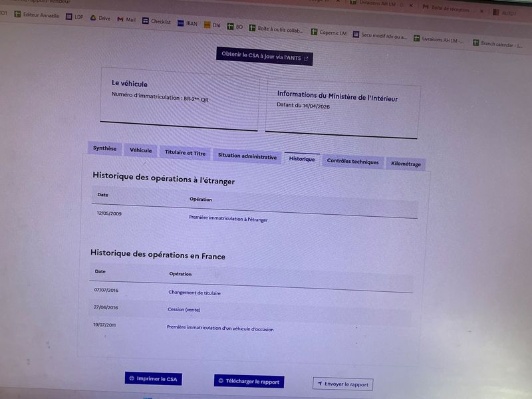Click the Le véhicule heading
The height and width of the screenshot is (399, 532).
[x=130, y=84]
